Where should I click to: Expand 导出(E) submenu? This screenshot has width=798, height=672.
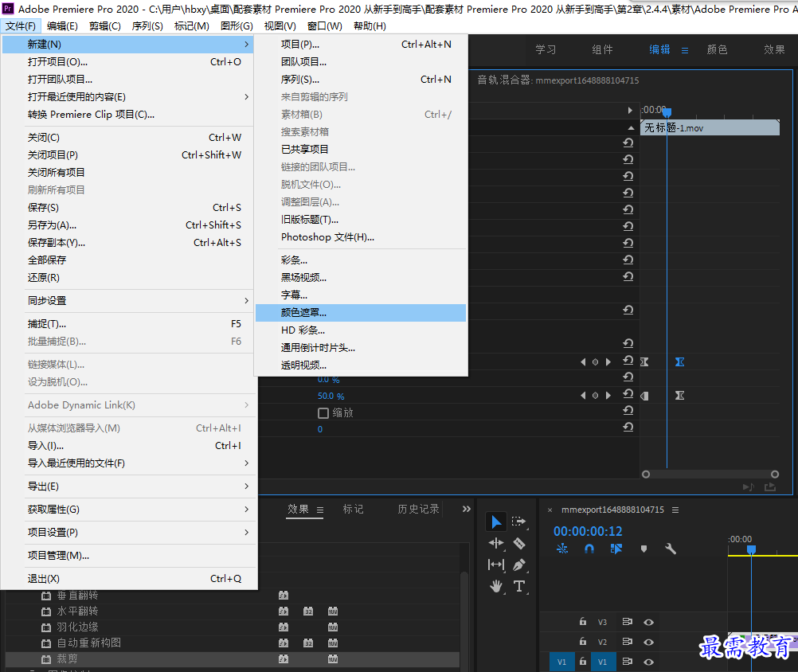pos(247,486)
